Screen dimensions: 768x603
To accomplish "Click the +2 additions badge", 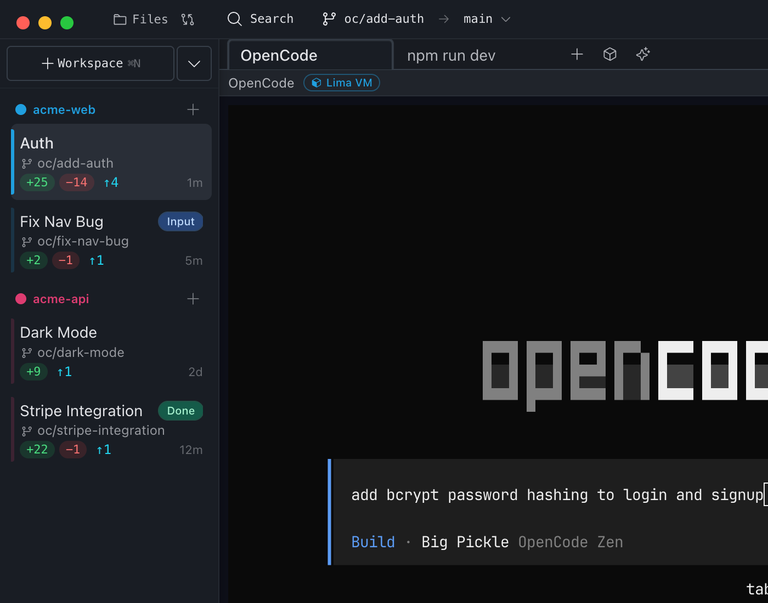I will [34, 260].
